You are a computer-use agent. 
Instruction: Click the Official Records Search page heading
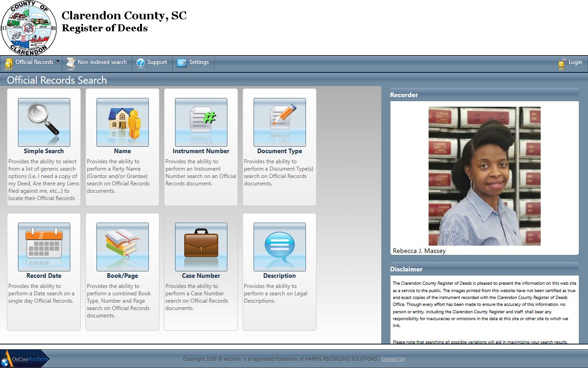(x=57, y=80)
